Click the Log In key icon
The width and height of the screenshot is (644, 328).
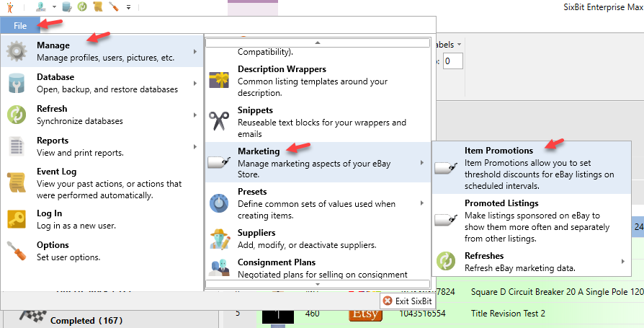[x=17, y=219]
